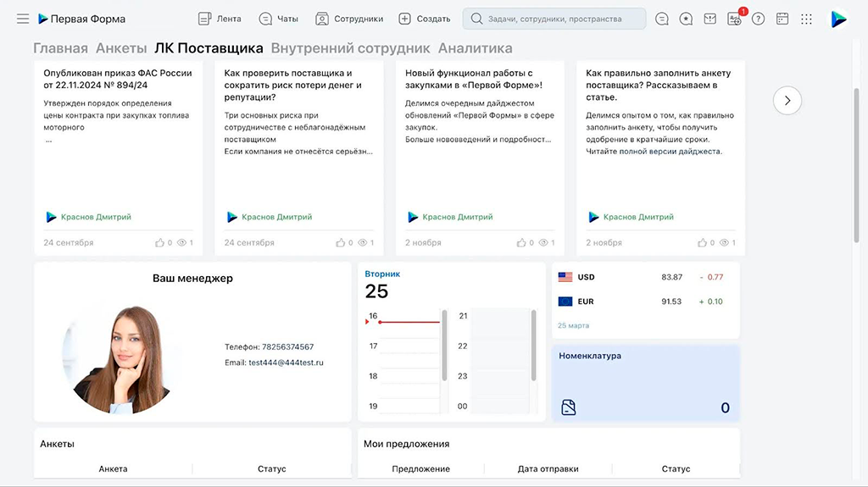Image resolution: width=868 pixels, height=487 pixels.
Task: Like the Как проверить поставщика card
Action: (x=341, y=242)
